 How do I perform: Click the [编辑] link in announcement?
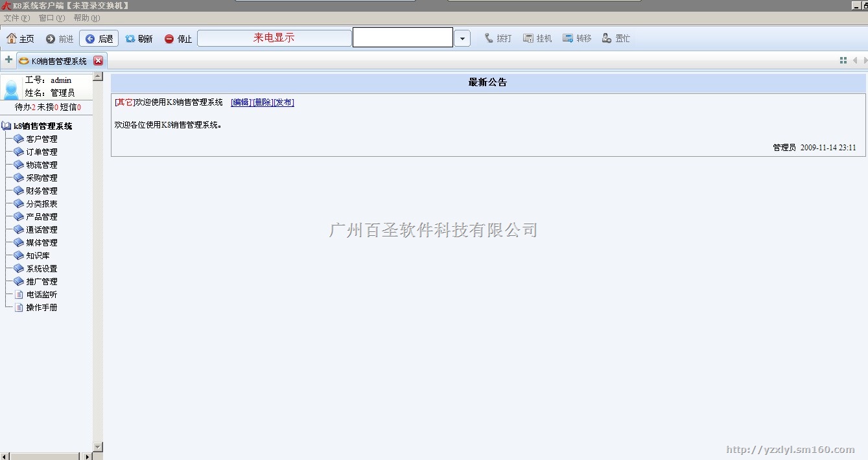241,102
